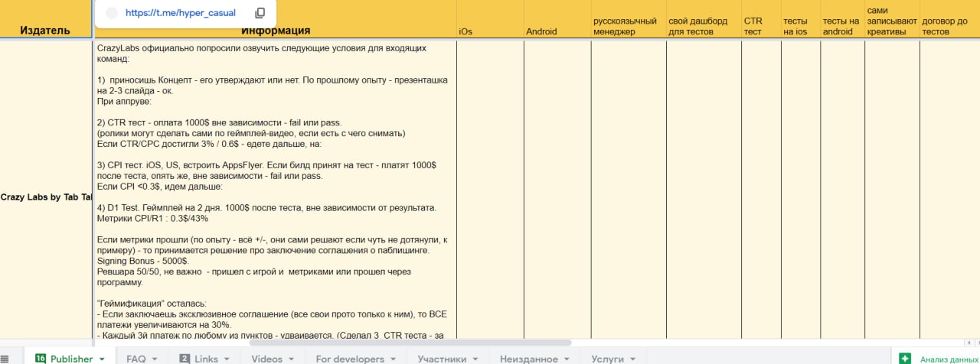
Task: Click the link preview circle icon
Action: pyautogui.click(x=113, y=13)
